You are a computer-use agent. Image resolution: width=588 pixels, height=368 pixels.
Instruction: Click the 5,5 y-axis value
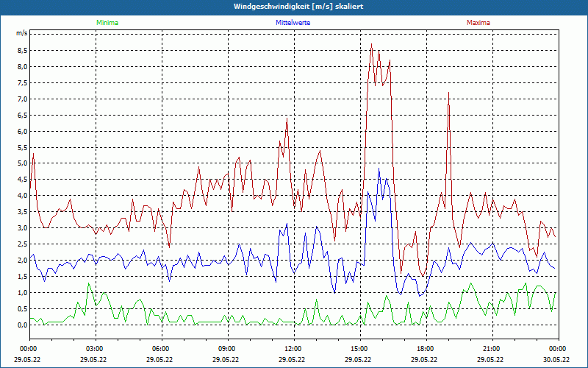coord(23,148)
